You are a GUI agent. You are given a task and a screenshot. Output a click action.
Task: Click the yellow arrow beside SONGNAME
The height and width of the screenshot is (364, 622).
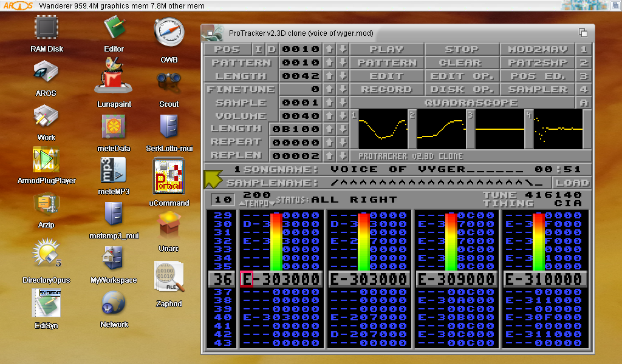click(213, 178)
